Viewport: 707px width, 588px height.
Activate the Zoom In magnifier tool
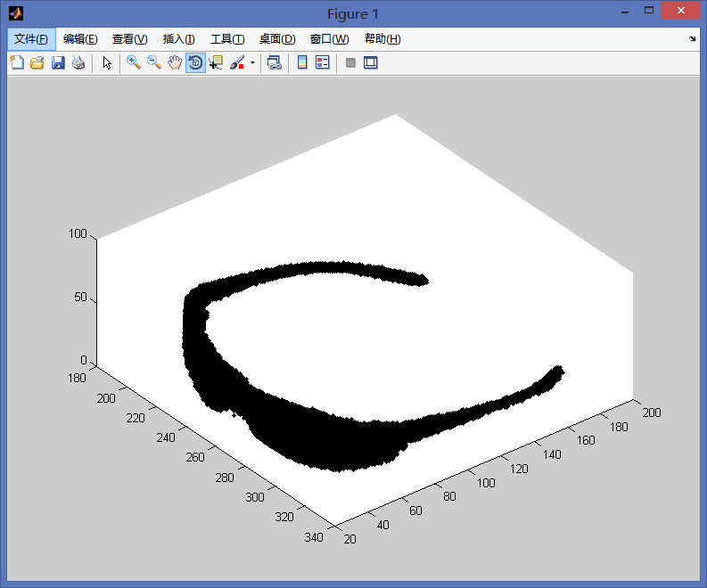(134, 62)
